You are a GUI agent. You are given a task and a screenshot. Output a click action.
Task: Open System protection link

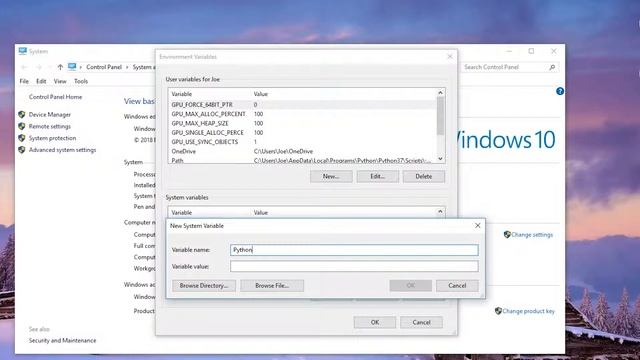(52, 138)
